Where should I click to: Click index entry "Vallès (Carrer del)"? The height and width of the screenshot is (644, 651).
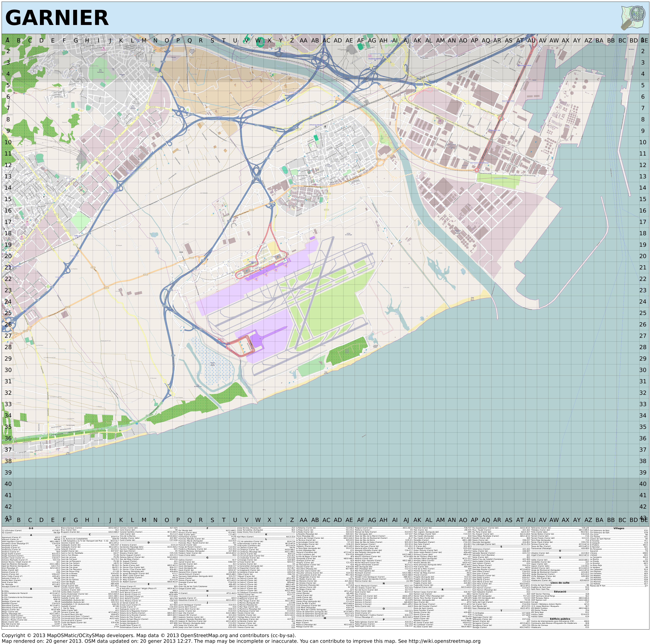pos(560,560)
